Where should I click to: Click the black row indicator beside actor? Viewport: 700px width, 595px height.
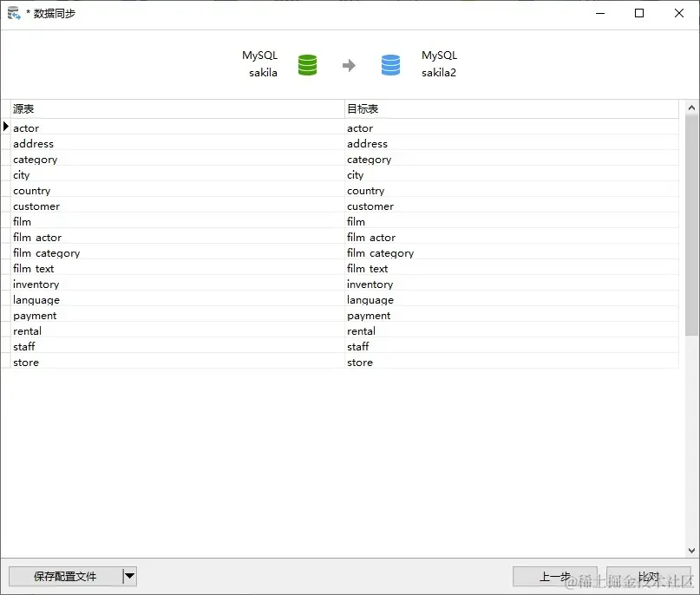coord(5,127)
